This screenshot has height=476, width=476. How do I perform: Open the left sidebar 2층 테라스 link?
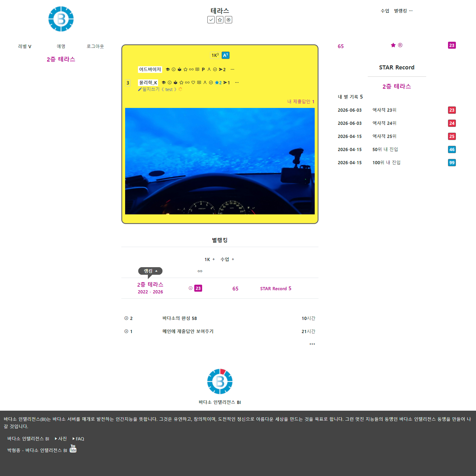[61, 59]
